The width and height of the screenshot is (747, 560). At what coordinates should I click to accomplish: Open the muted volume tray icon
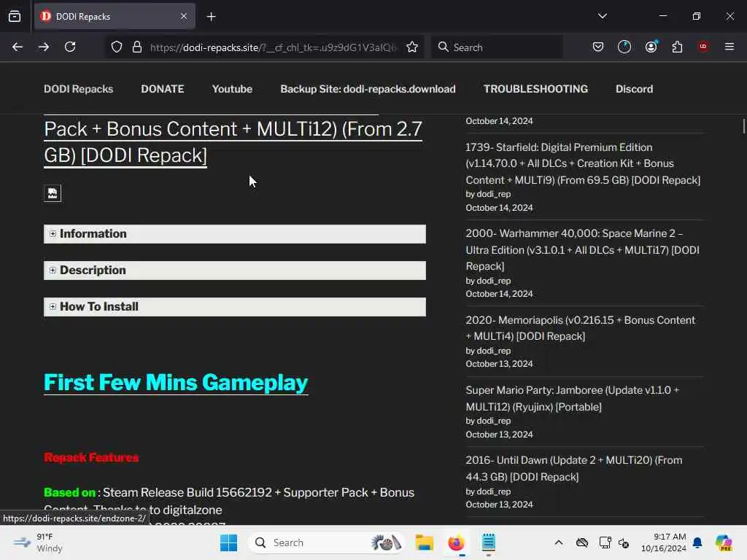click(624, 542)
